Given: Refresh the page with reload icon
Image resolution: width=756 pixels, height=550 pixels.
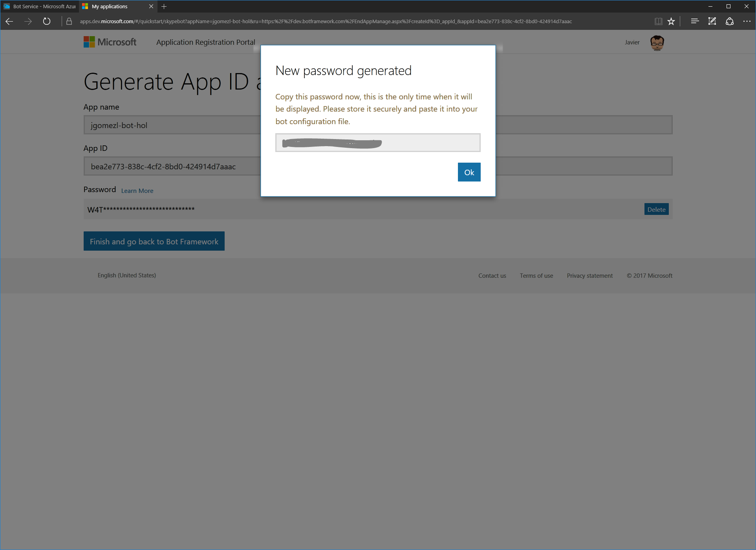Looking at the screenshot, I should pos(47,21).
